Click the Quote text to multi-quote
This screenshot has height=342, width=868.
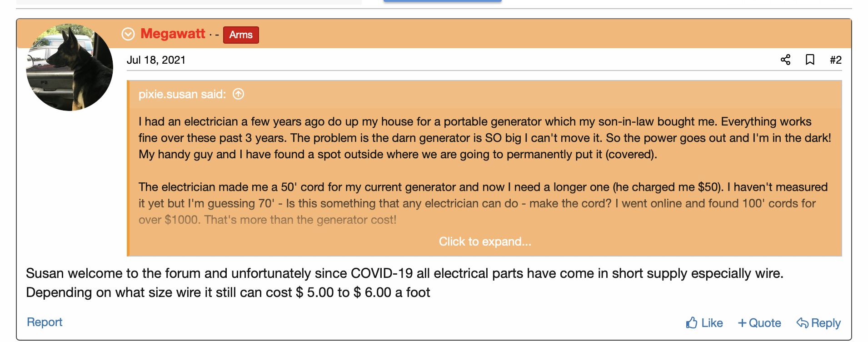pyautogui.click(x=765, y=323)
